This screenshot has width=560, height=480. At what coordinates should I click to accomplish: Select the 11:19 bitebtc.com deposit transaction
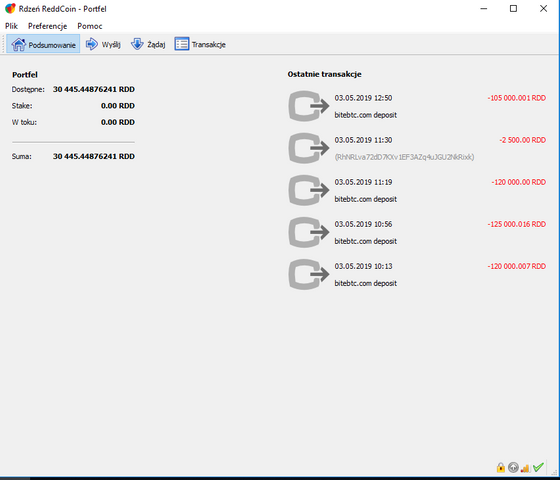(x=417, y=190)
